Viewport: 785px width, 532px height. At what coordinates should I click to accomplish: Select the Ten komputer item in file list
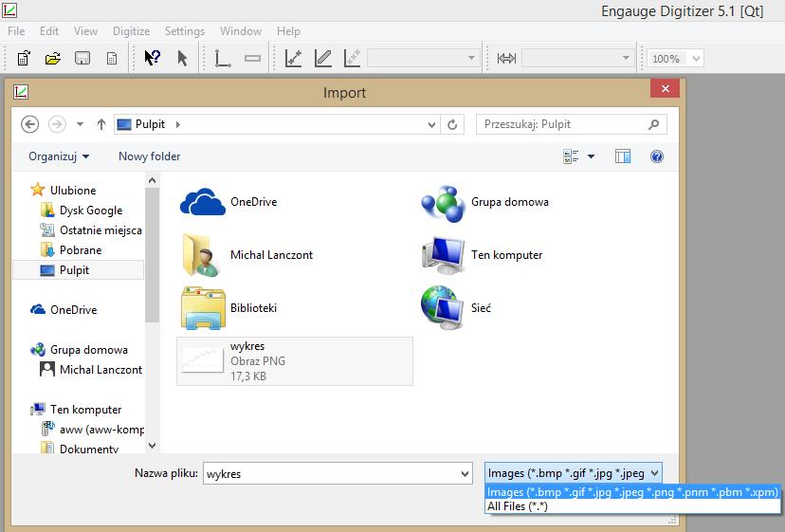pyautogui.click(x=482, y=255)
